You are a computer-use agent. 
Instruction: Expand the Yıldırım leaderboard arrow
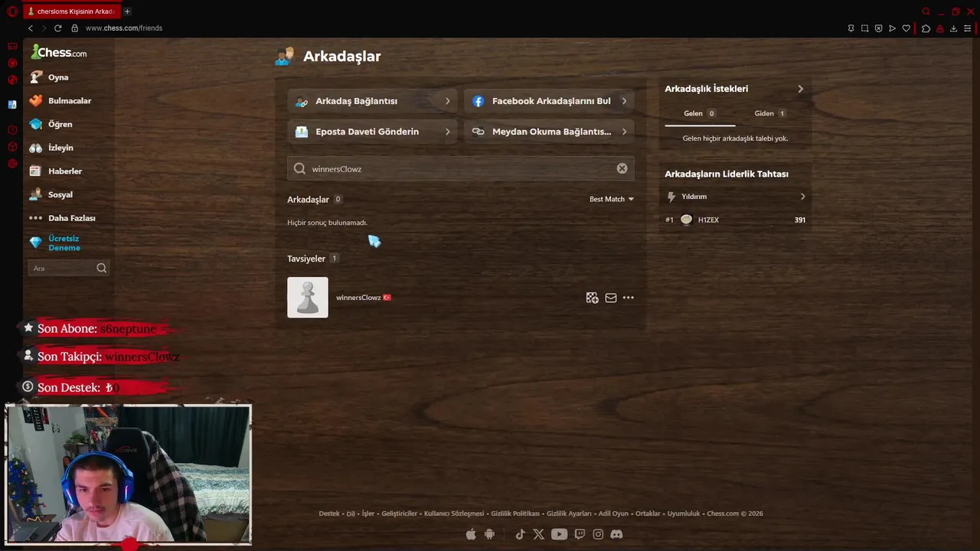coord(802,197)
